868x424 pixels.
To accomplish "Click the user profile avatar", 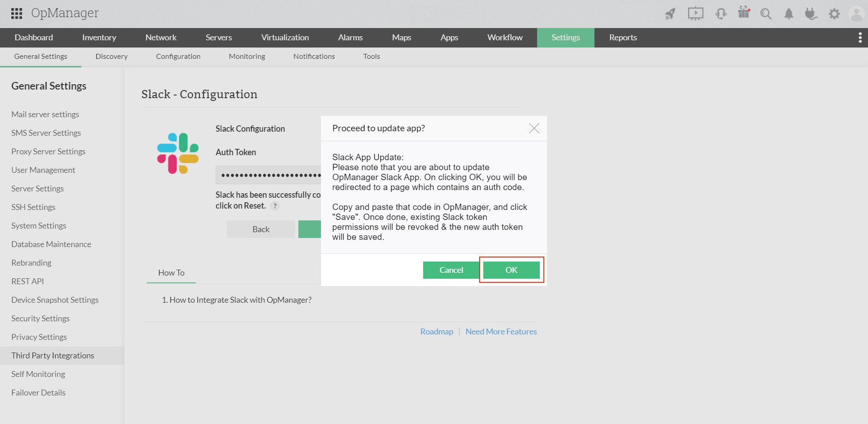I will tap(857, 14).
